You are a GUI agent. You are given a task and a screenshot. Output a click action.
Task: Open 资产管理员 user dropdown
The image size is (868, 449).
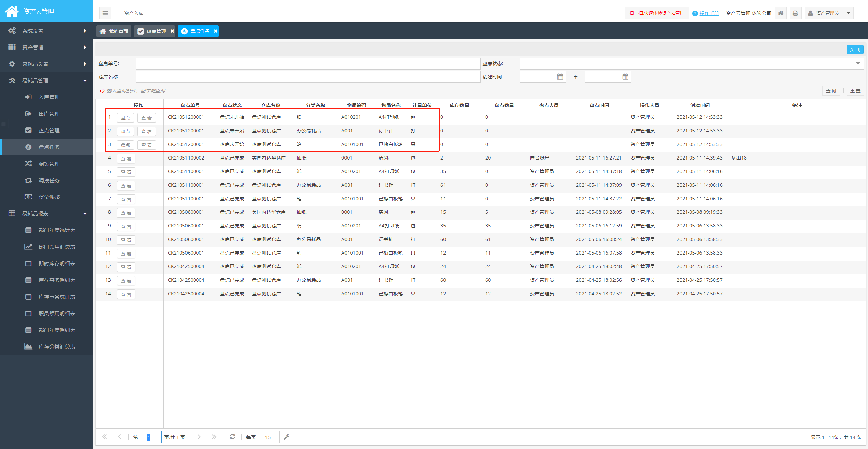click(829, 13)
